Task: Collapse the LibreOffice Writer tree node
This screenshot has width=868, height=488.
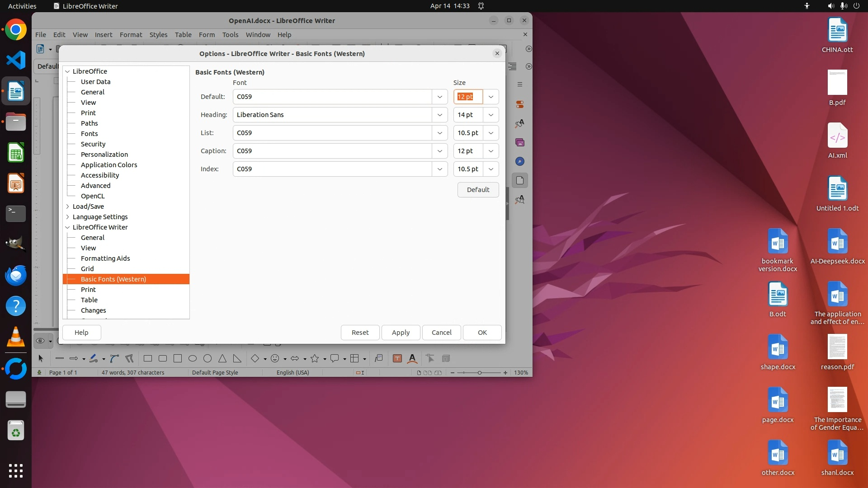Action: [68, 227]
